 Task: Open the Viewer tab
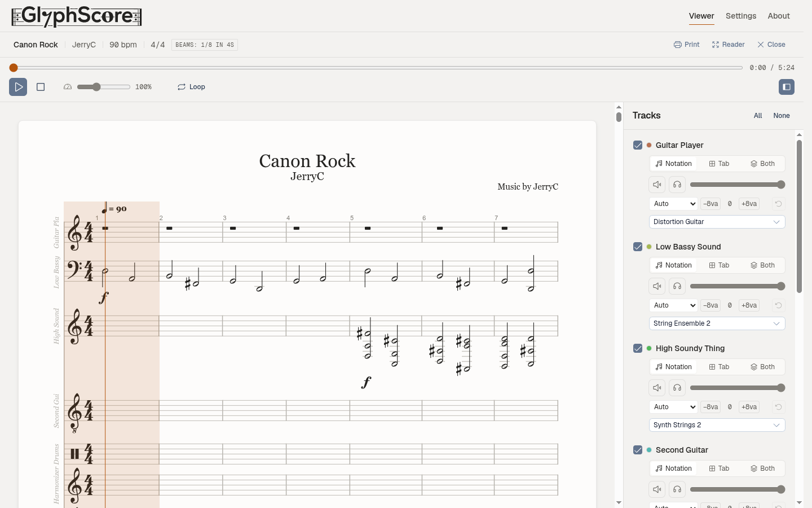pos(701,16)
